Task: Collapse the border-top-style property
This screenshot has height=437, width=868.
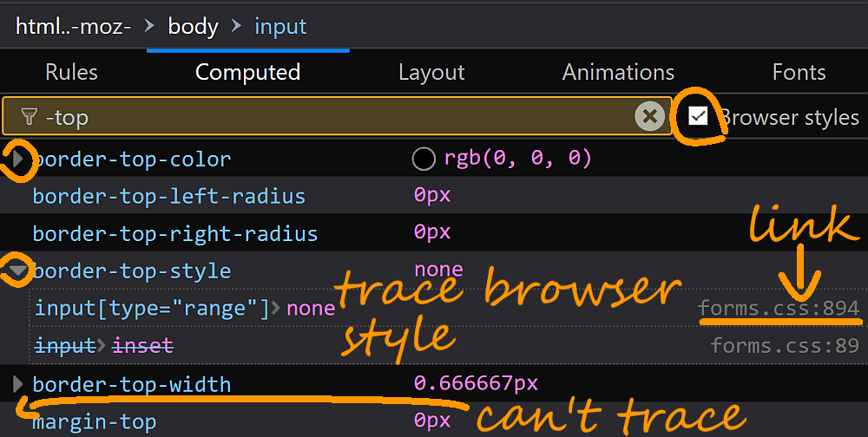Action: [17, 271]
